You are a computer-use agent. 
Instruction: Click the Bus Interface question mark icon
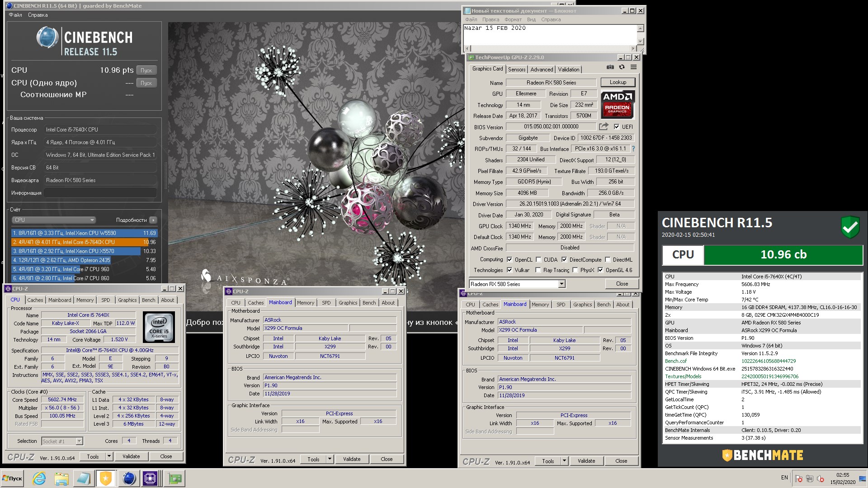(x=633, y=149)
